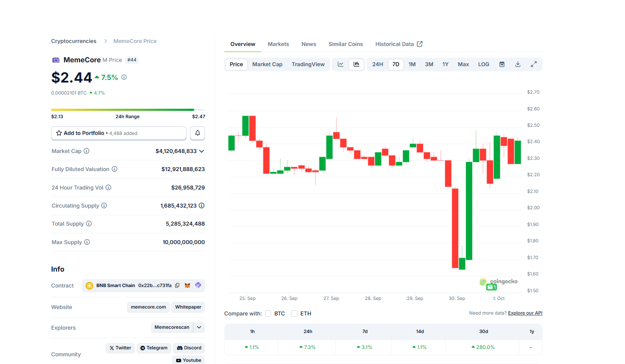Viewport: 625px width, 364px height.
Task: Switch to the Markets tab
Action: (x=278, y=44)
